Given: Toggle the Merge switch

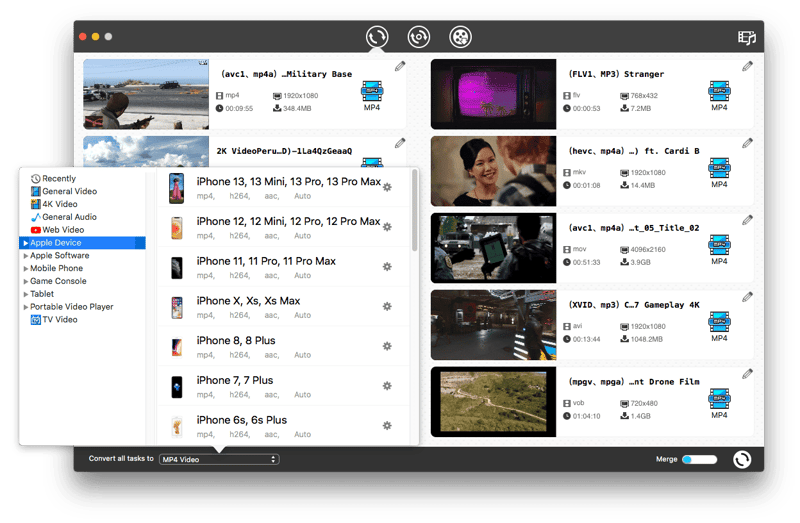Looking at the screenshot, I should [x=700, y=459].
